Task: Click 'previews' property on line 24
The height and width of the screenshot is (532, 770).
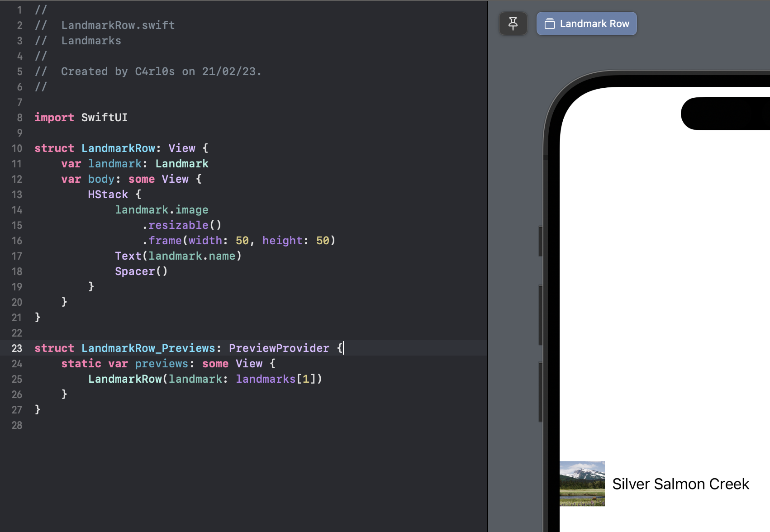Action: click(162, 364)
